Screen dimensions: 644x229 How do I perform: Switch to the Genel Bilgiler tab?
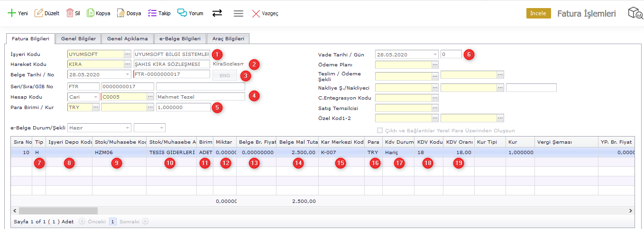(78, 39)
